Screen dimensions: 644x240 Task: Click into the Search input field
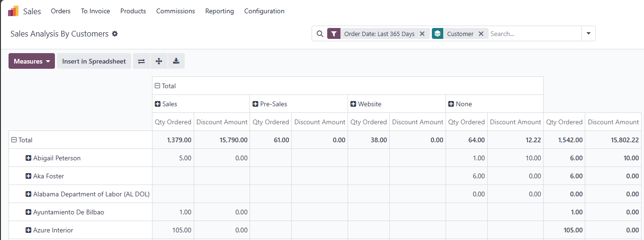(x=534, y=34)
